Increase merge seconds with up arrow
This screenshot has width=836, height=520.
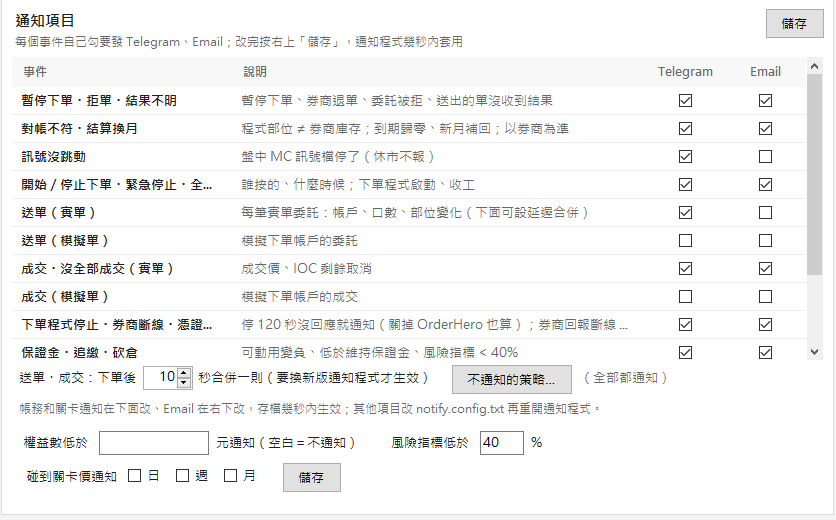pos(183,372)
